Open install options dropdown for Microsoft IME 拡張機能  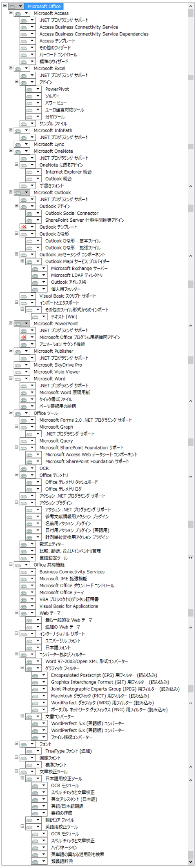click(32, 579)
